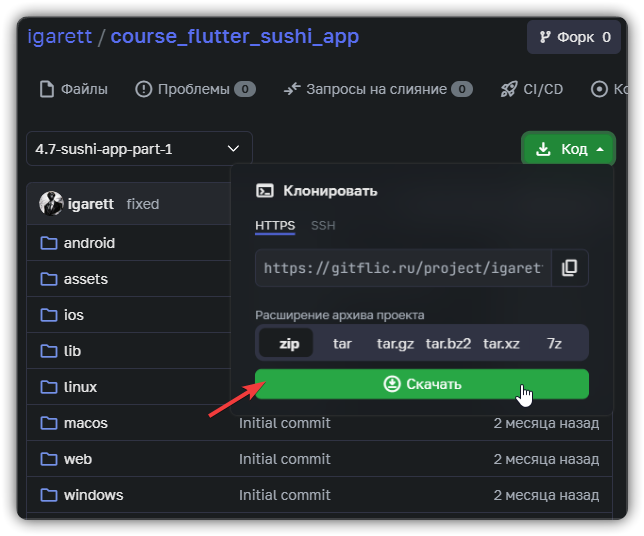Screen dimensions: 644x536
Task: Click the fork icon in Форк button
Action: click(545, 37)
